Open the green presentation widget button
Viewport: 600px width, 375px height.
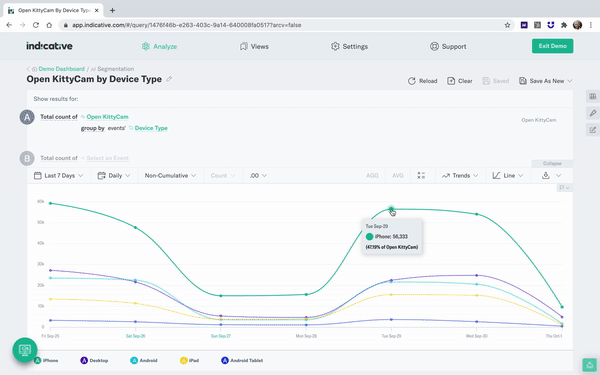25,350
